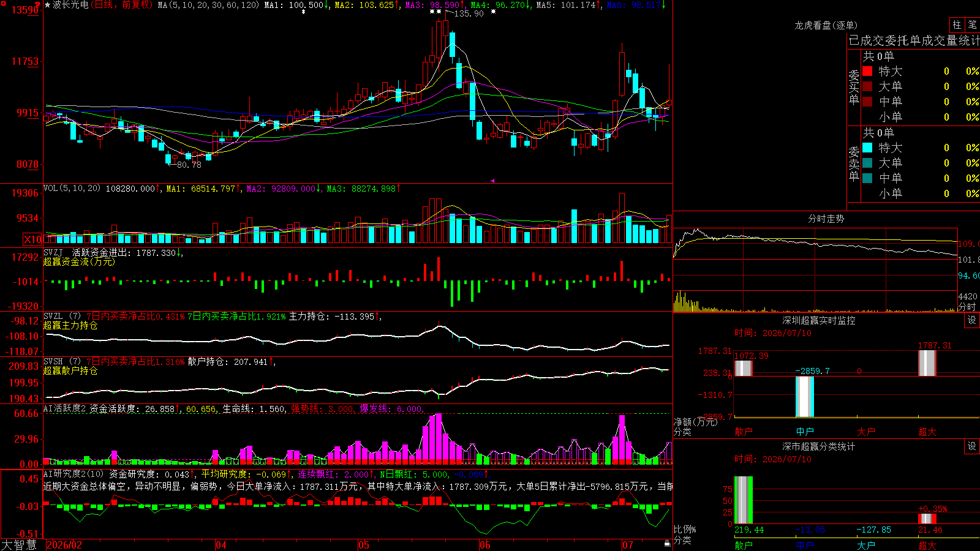Click the (日线, 前复权) period label

coord(122,5)
